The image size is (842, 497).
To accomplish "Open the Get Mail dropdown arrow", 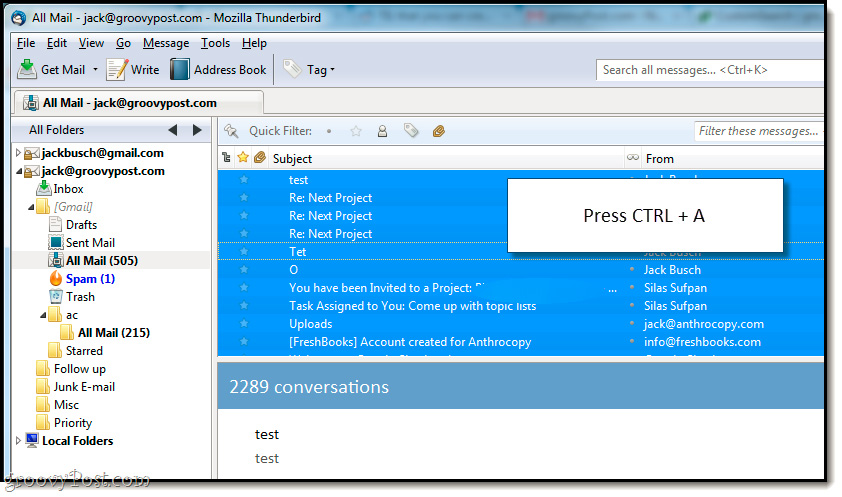I will (x=96, y=70).
